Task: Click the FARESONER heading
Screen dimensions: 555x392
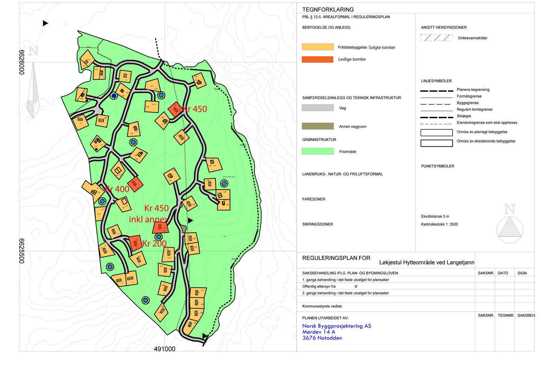Action: pos(314,199)
